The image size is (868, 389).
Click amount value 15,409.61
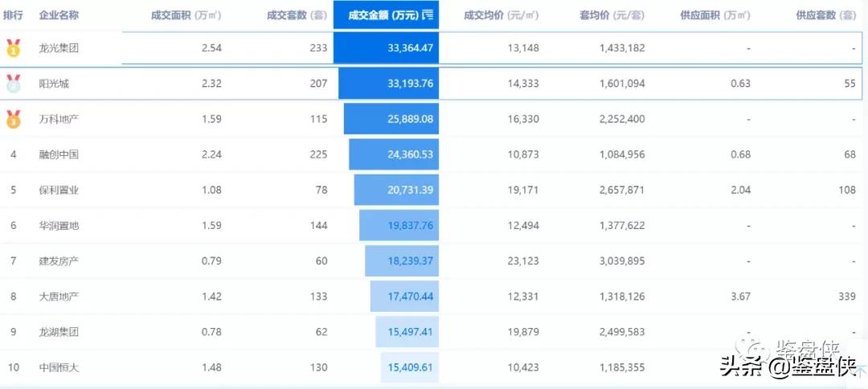tap(410, 367)
